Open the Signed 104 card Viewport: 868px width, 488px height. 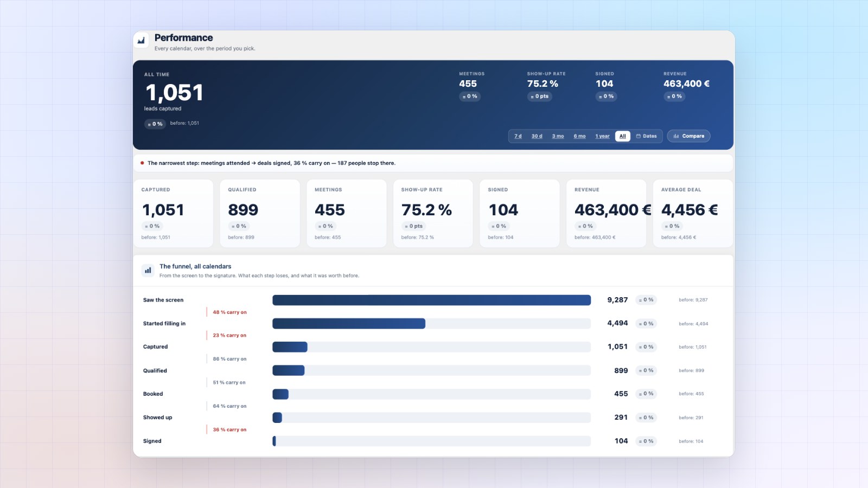point(520,214)
